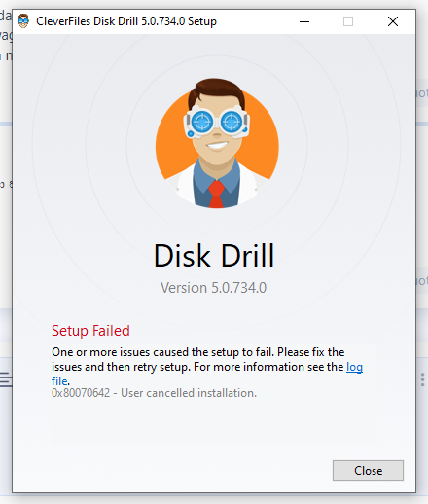Close the setup window with the X

click(x=393, y=21)
